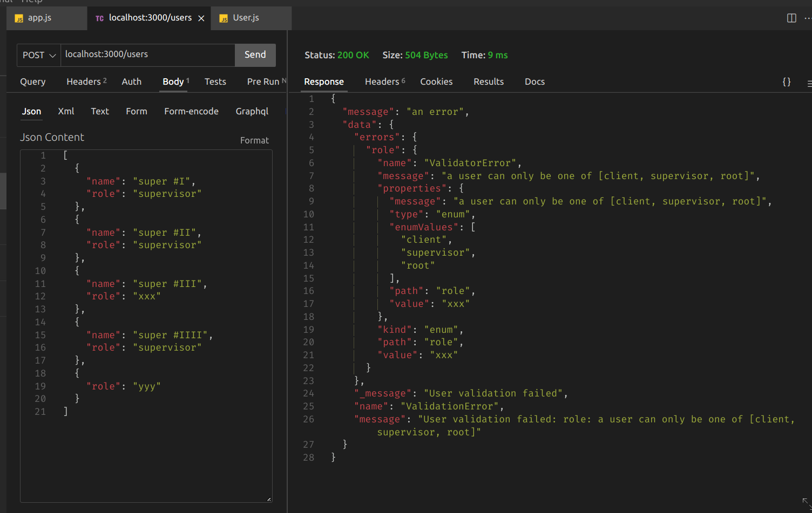
Task: Open the request Headers tab
Action: [86, 81]
